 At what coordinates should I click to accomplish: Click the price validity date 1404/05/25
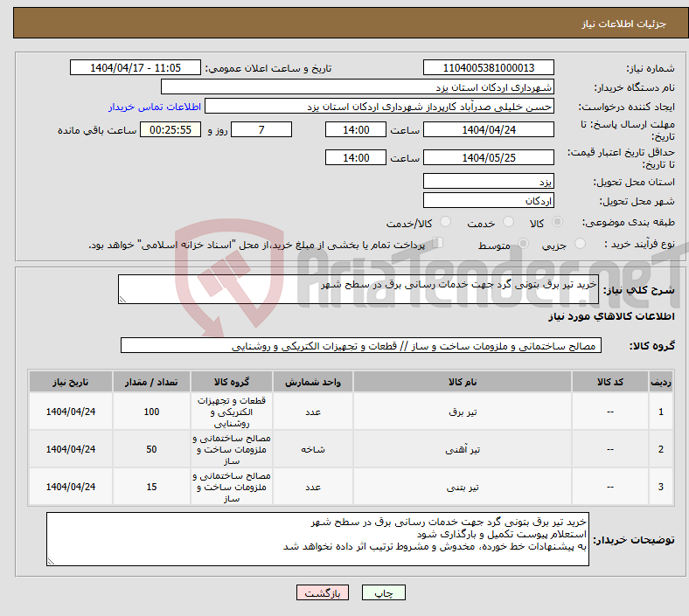[488, 157]
